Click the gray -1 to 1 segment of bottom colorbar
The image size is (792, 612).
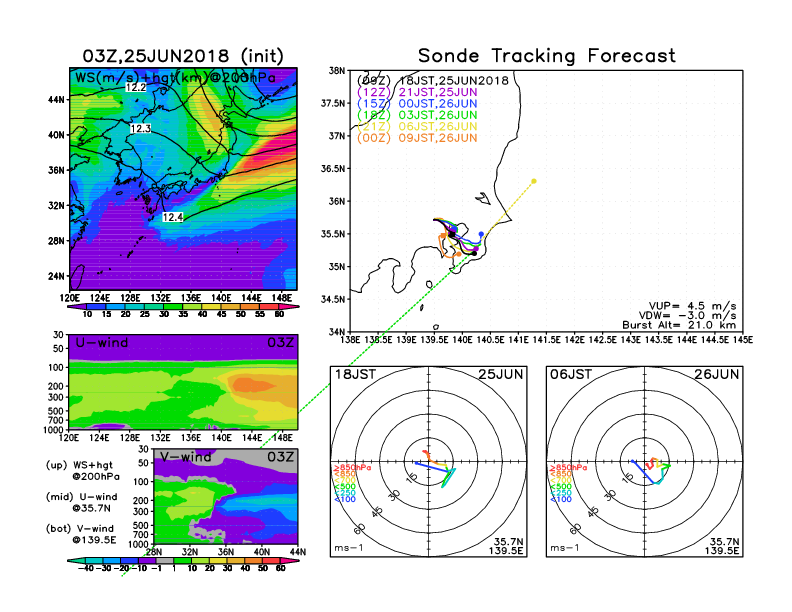coord(164,560)
